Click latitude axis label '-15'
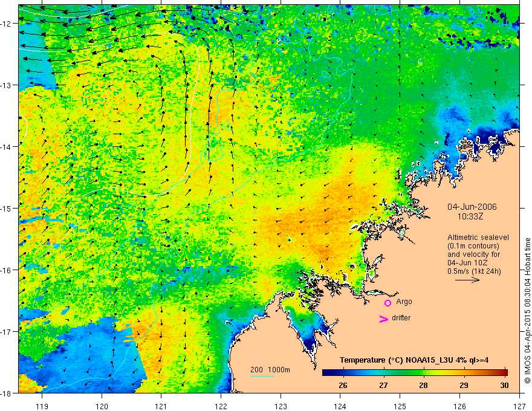This screenshot has height=411, width=532. (x=6, y=208)
